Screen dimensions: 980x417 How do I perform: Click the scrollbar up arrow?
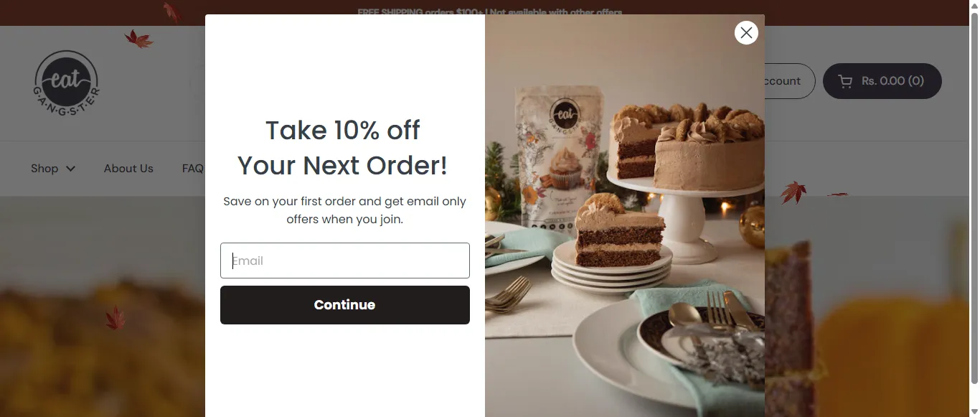click(974, 6)
